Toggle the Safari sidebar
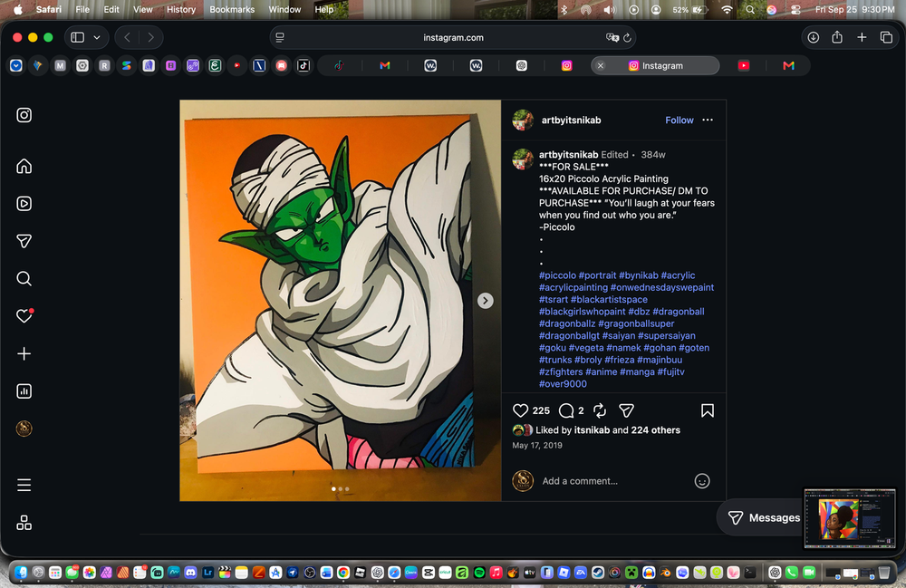 click(x=77, y=37)
